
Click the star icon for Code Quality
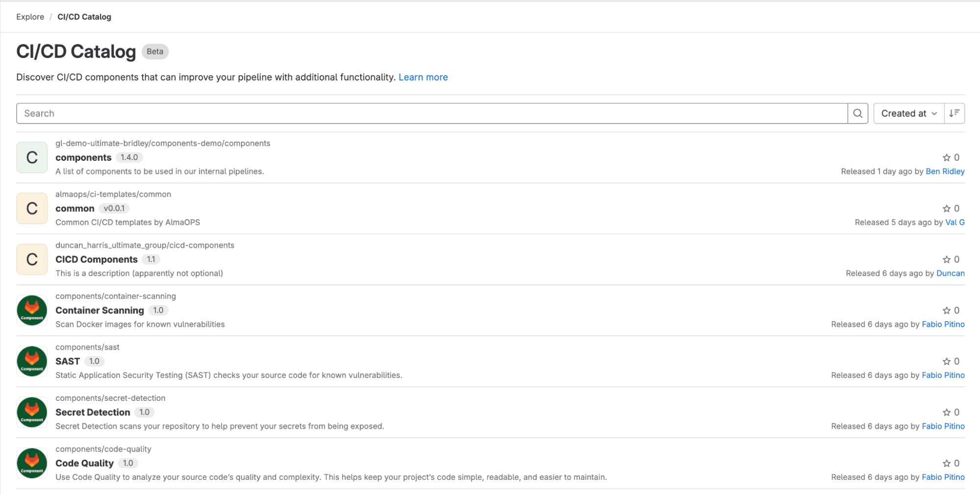click(x=946, y=464)
